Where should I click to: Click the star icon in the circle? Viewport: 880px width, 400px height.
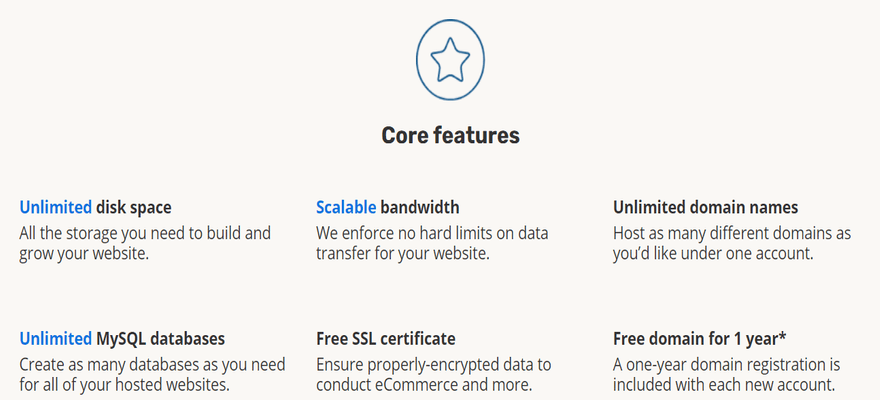click(450, 59)
